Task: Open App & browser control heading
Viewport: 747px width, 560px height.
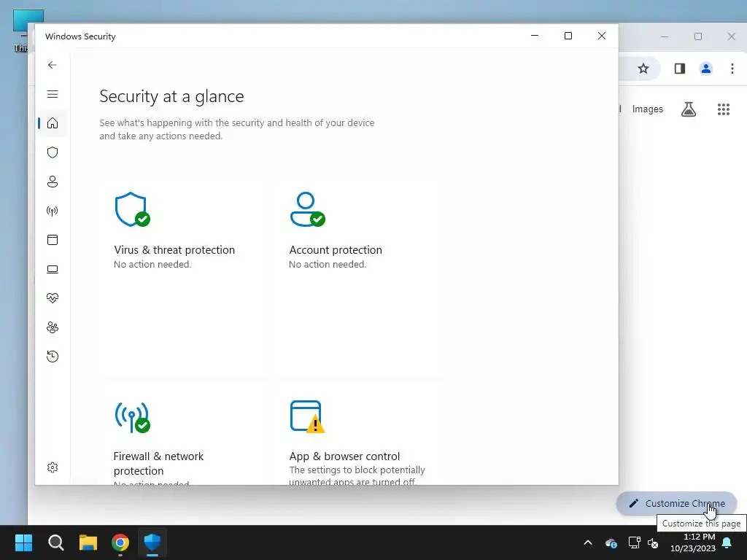Action: pyautogui.click(x=344, y=456)
